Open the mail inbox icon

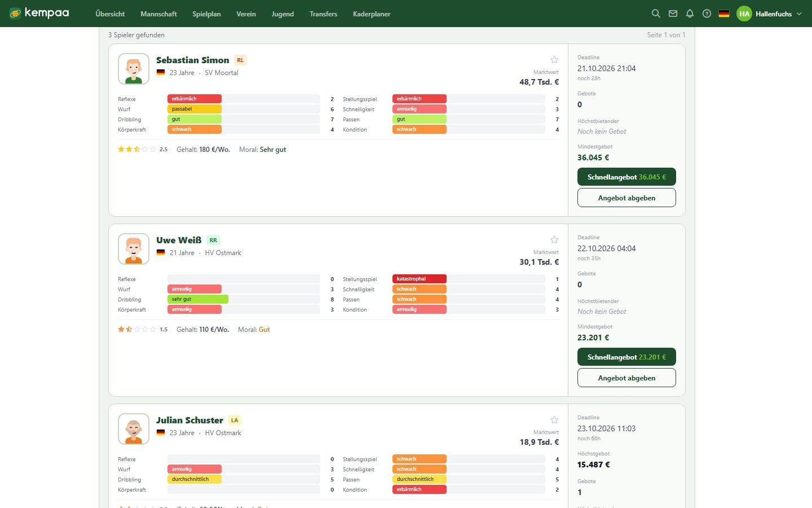tap(673, 14)
